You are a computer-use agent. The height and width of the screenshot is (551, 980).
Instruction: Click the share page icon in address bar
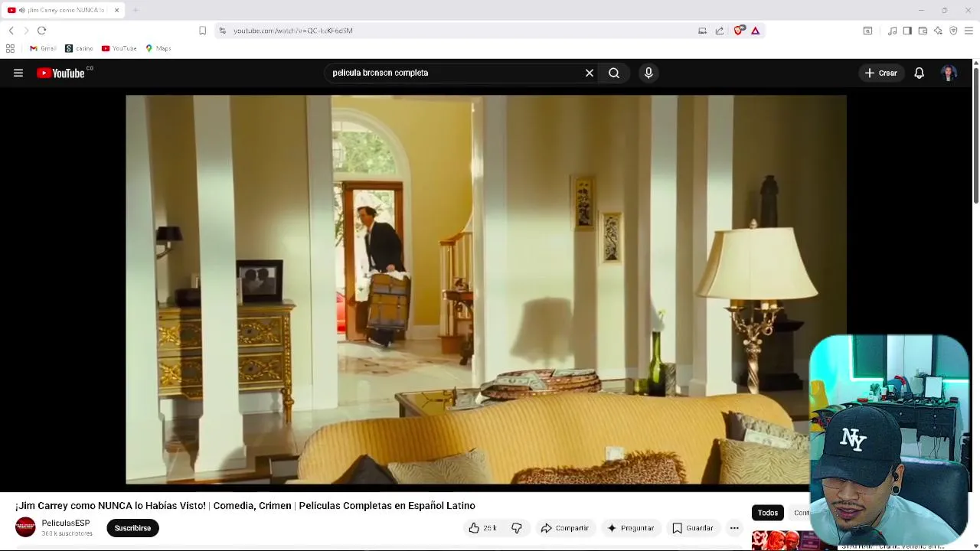click(720, 31)
